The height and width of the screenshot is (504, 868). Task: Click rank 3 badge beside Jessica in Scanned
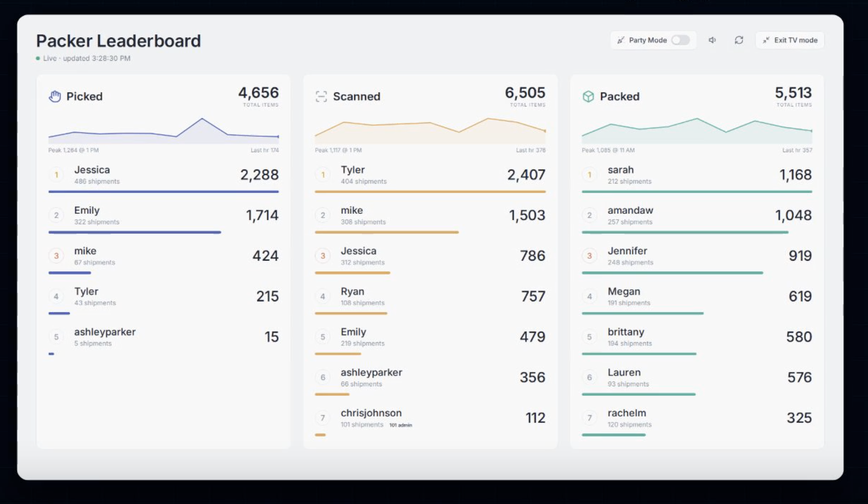point(323,256)
